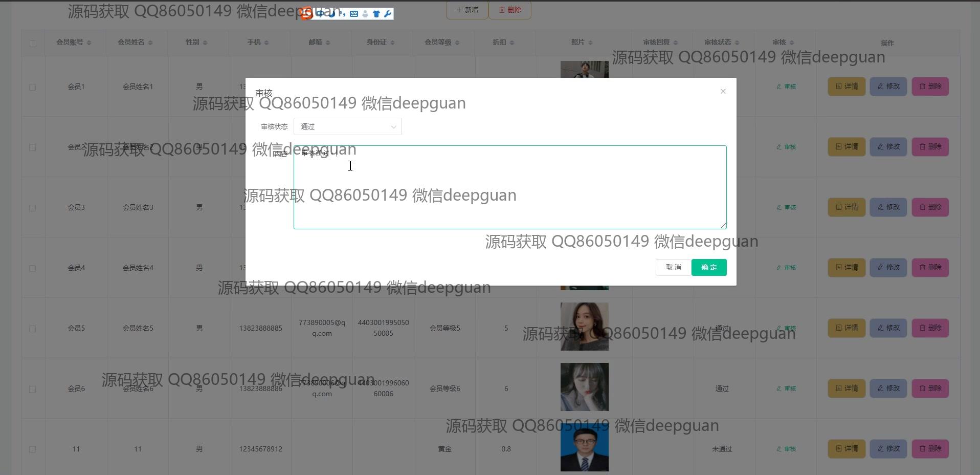Check the row checkbox for account 11

click(x=33, y=449)
